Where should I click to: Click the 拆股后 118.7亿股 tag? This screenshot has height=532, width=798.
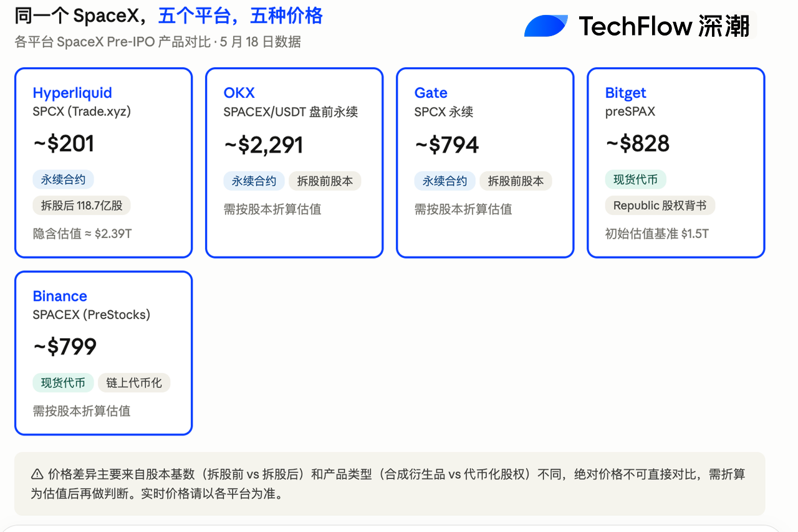(82, 206)
